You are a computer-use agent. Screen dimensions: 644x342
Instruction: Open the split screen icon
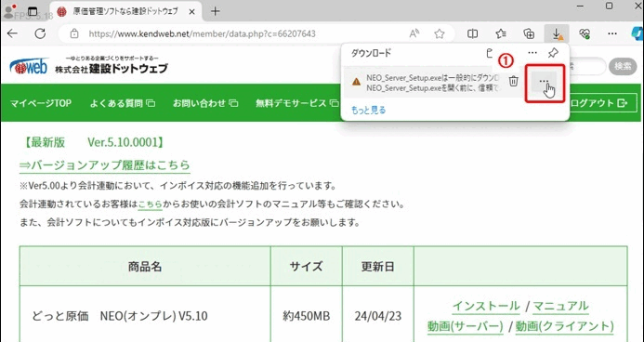pyautogui.click(x=472, y=33)
